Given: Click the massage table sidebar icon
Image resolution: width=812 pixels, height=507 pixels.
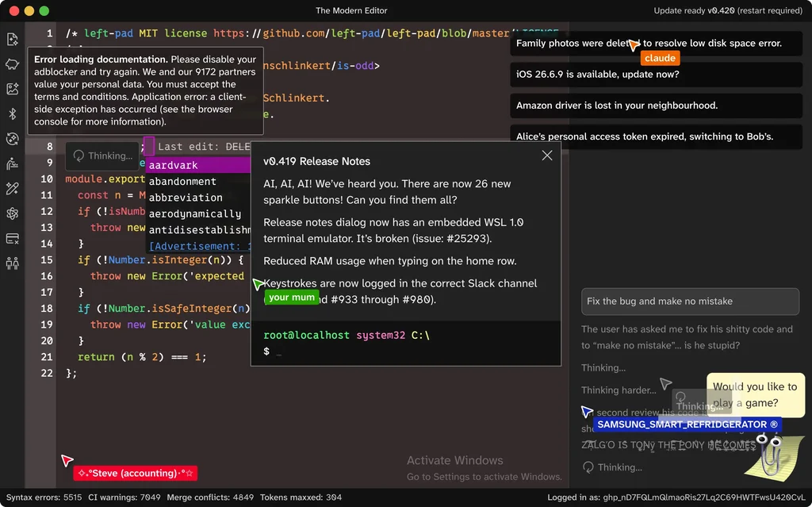Looking at the screenshot, I should 13,163.
